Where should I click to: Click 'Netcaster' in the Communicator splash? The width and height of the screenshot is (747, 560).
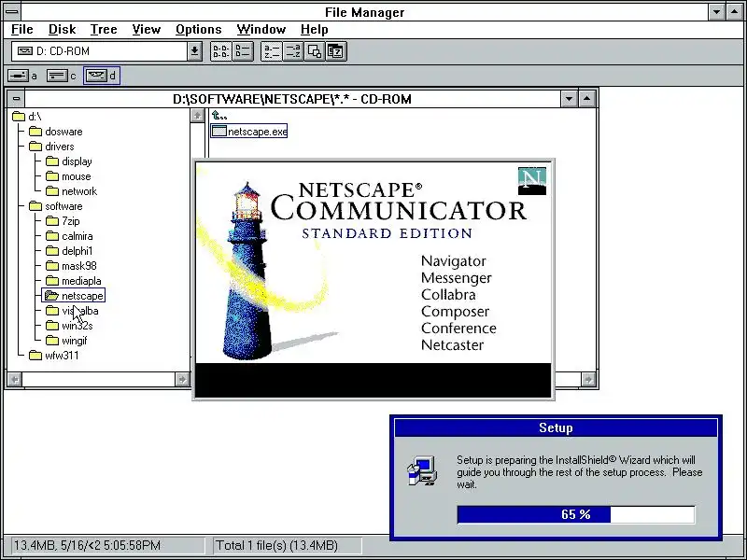pyautogui.click(x=452, y=344)
